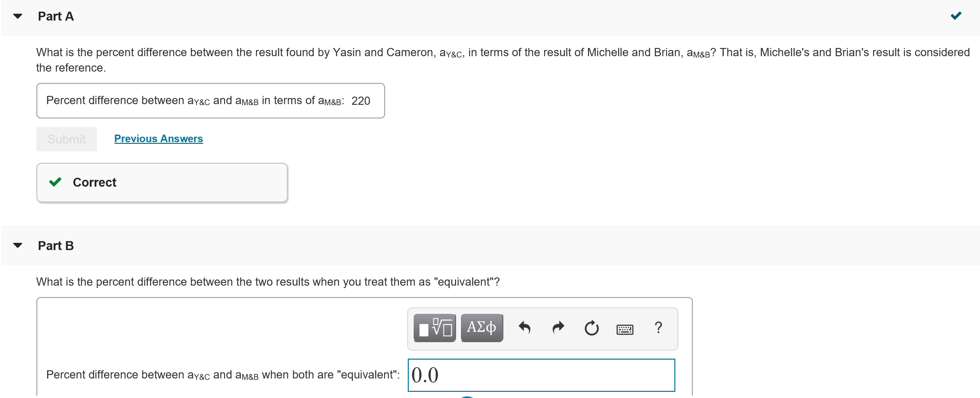Click the Part B answer input field
This screenshot has height=398, width=980.
coord(541,375)
